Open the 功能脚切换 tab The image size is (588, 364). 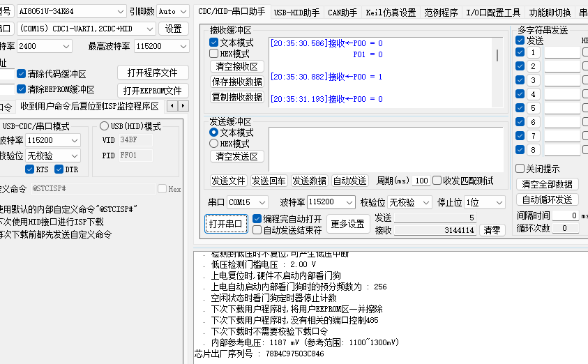(550, 13)
